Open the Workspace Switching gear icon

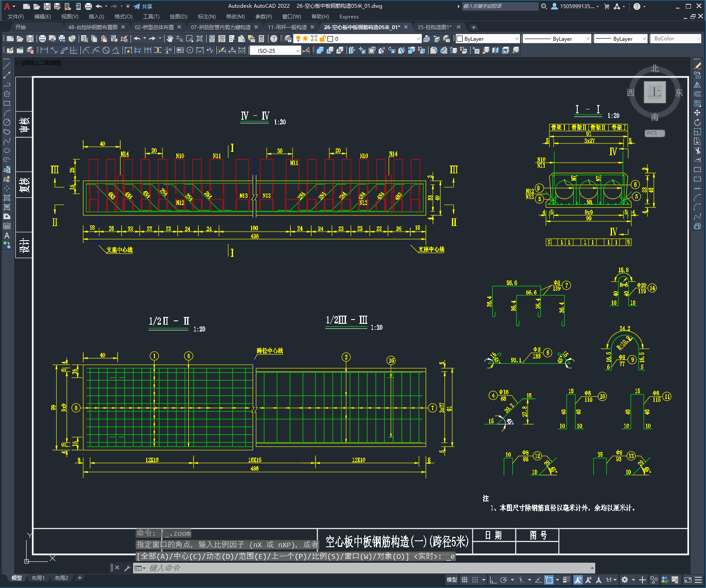(625, 580)
